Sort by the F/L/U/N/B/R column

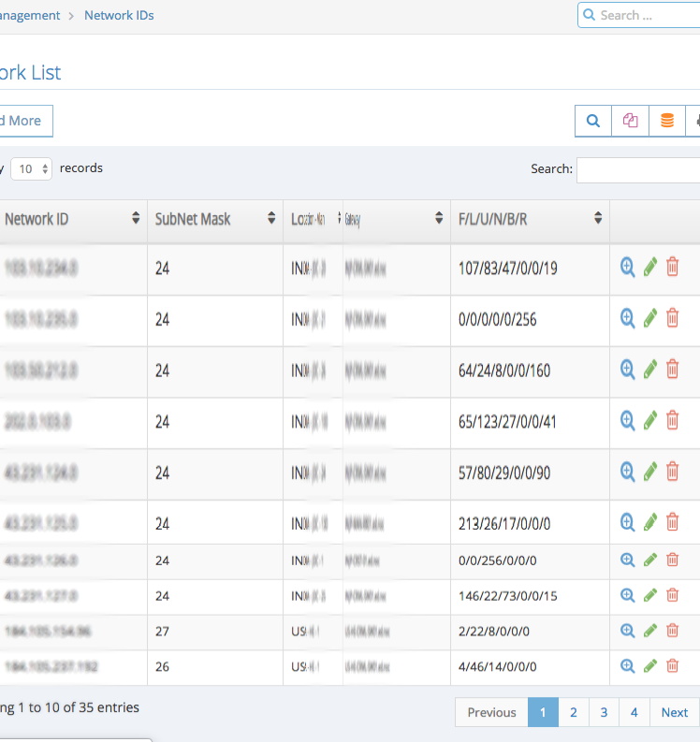[530, 219]
